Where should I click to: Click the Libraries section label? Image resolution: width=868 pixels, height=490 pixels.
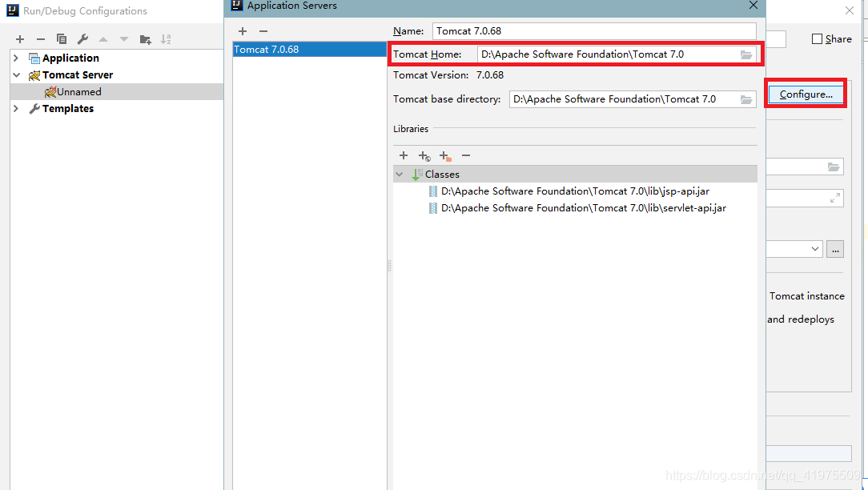411,129
